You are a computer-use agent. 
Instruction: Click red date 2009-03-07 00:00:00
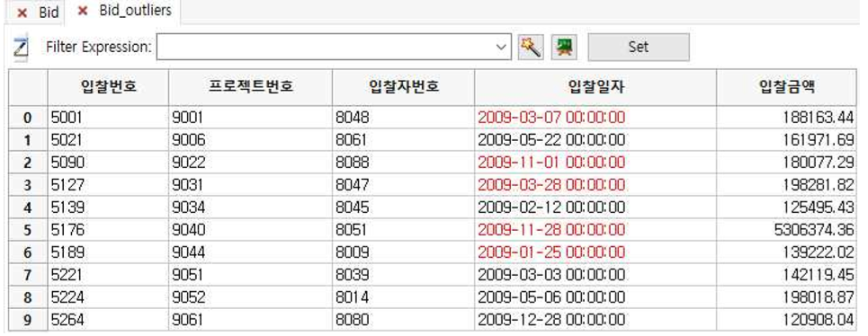(x=595, y=117)
